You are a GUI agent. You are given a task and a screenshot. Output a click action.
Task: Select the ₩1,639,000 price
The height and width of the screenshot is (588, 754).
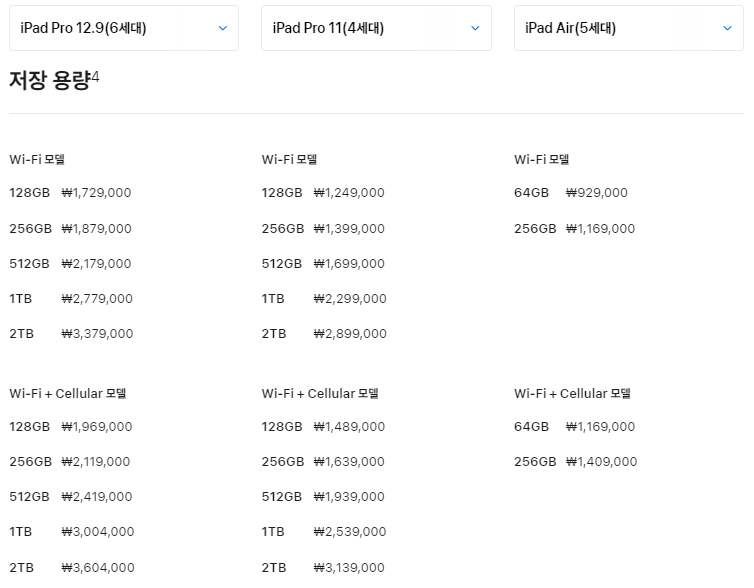[349, 462]
